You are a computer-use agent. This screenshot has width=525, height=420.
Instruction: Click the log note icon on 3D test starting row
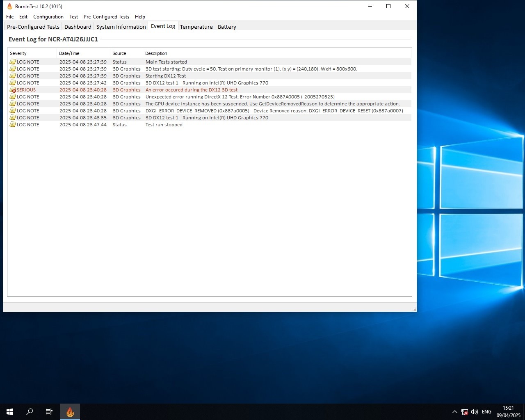[13, 69]
